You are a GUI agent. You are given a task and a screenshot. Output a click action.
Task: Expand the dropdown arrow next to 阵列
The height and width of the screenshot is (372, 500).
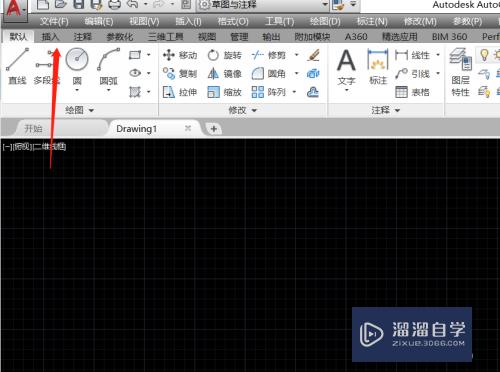click(294, 92)
